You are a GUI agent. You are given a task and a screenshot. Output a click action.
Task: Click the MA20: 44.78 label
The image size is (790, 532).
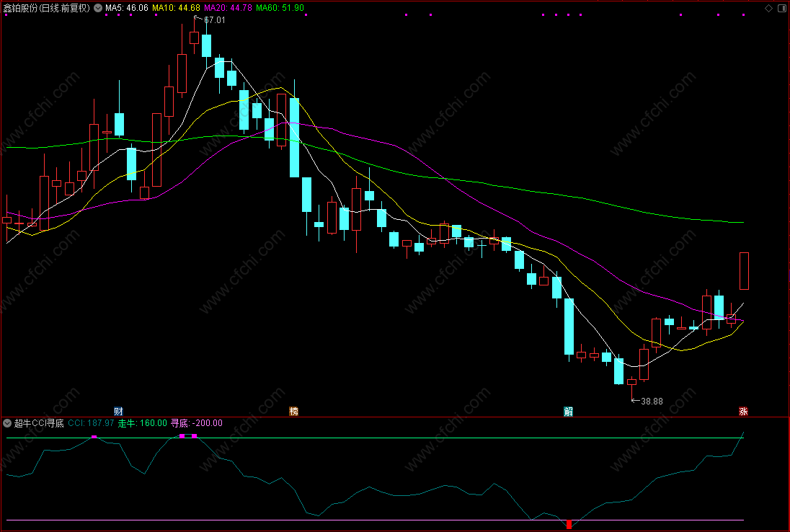[228, 8]
